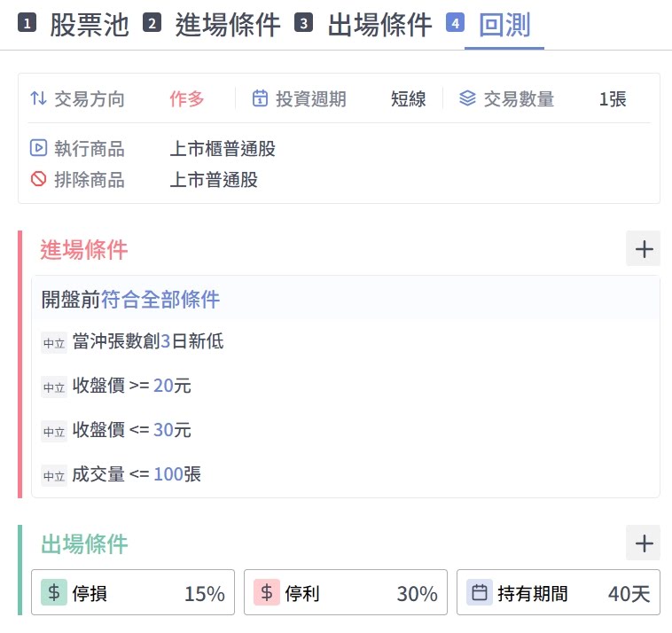Edit the 30% take-profit value
Screen dimensions: 672x633
(417, 594)
